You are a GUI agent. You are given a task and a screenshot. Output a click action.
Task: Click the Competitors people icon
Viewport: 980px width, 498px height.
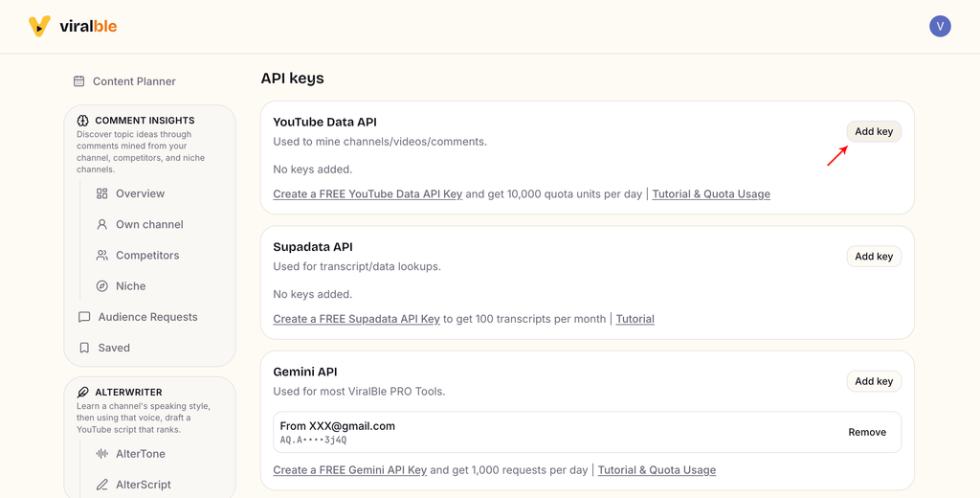pos(101,256)
